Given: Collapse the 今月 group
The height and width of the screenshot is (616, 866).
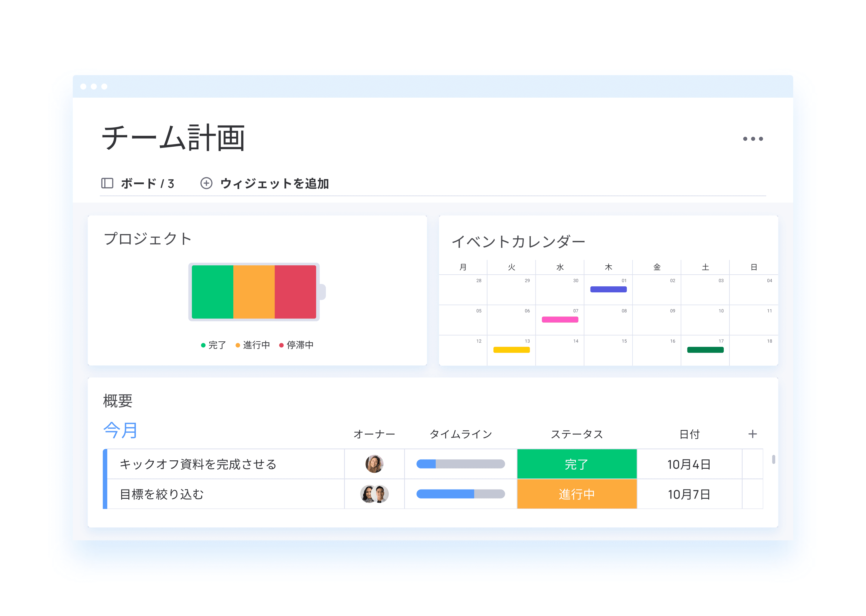Looking at the screenshot, I should tap(120, 431).
